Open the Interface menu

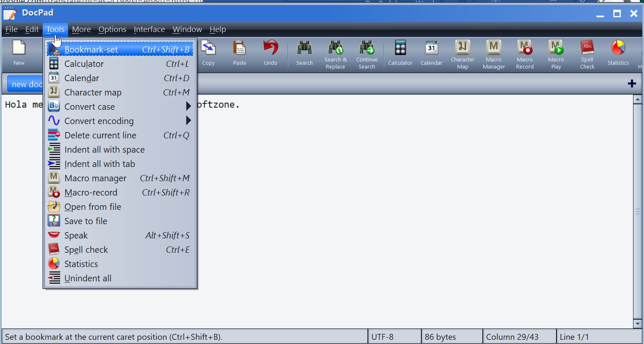[149, 29]
